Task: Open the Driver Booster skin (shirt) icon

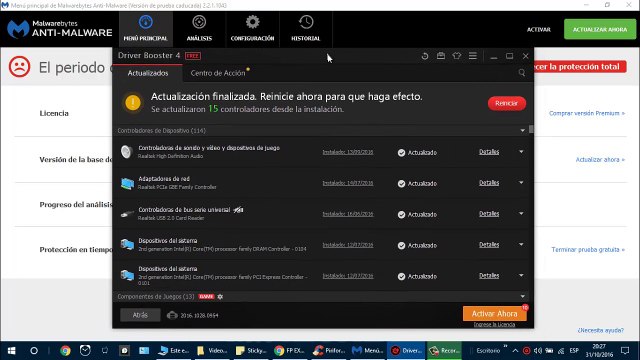Action: tap(456, 56)
